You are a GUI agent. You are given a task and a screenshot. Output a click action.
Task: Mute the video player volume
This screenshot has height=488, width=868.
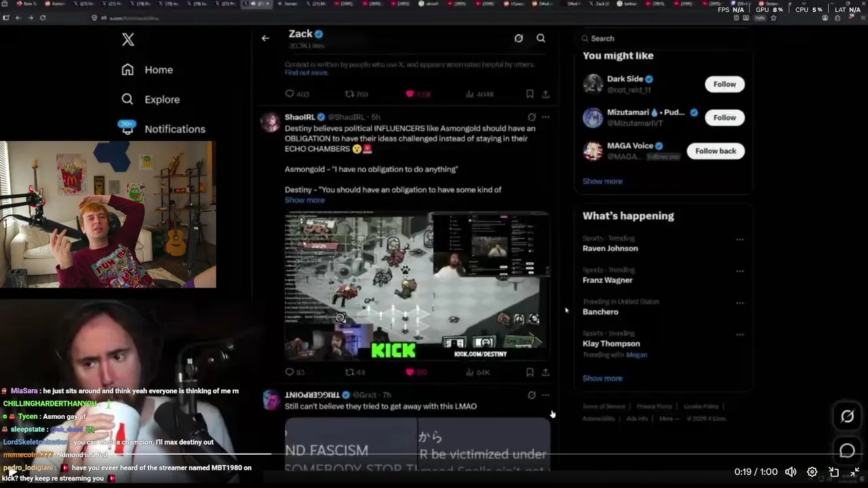(791, 472)
